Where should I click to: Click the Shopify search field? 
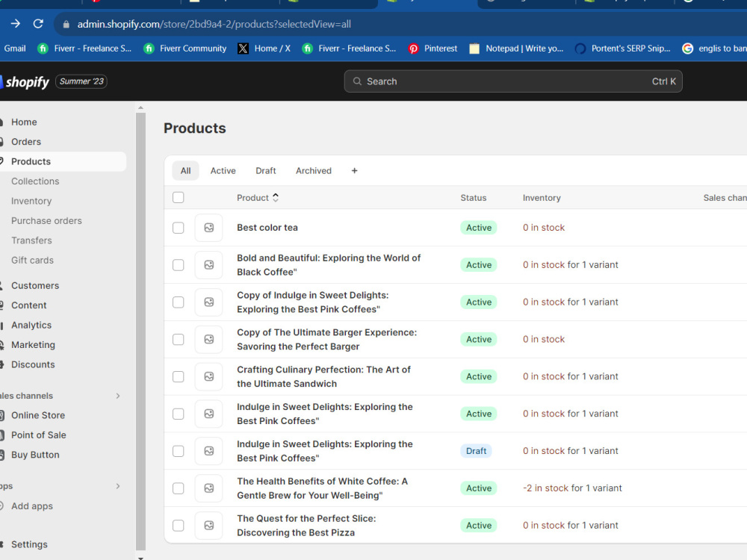point(513,81)
